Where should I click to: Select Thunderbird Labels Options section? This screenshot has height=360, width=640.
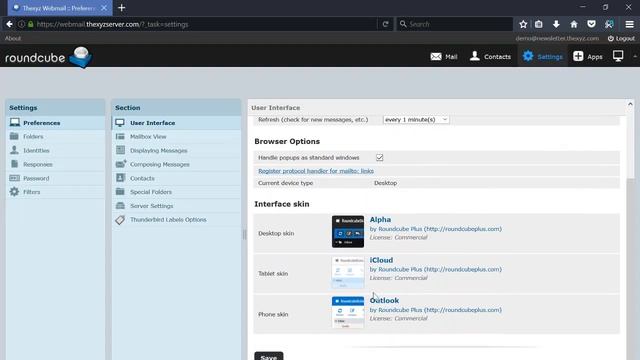click(177, 220)
